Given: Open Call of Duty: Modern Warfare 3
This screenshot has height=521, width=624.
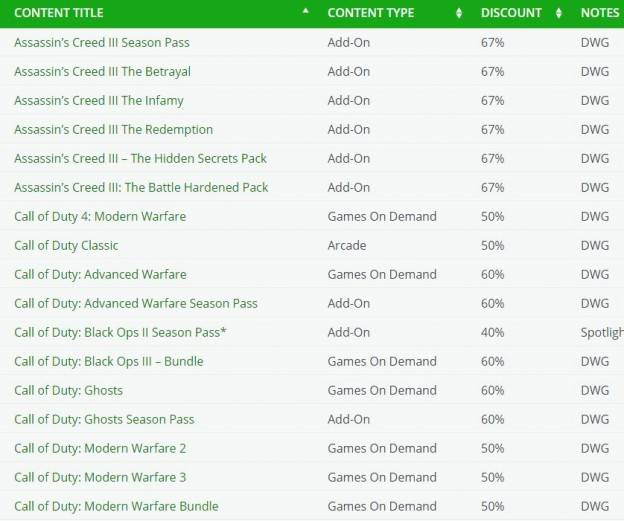Looking at the screenshot, I should click(x=100, y=478).
